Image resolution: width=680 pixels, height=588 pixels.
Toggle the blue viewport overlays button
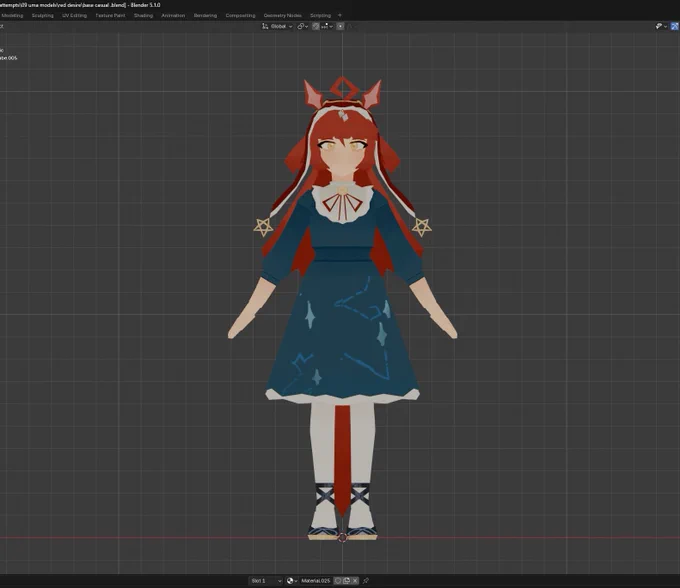click(x=675, y=26)
